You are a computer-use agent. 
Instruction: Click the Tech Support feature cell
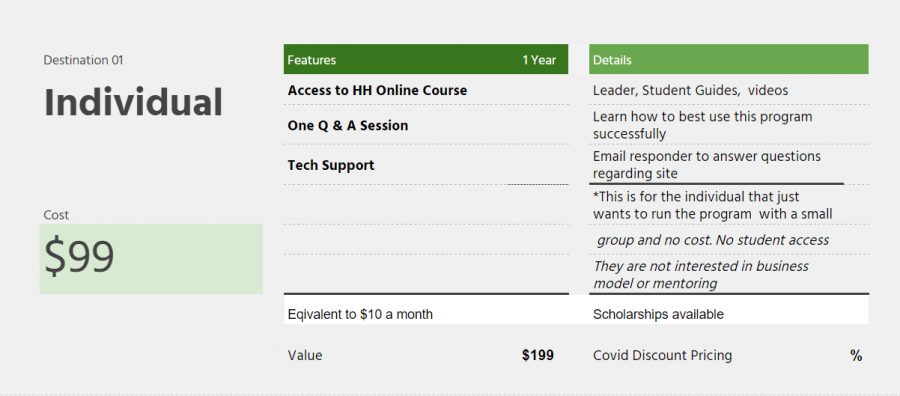pyautogui.click(x=426, y=165)
